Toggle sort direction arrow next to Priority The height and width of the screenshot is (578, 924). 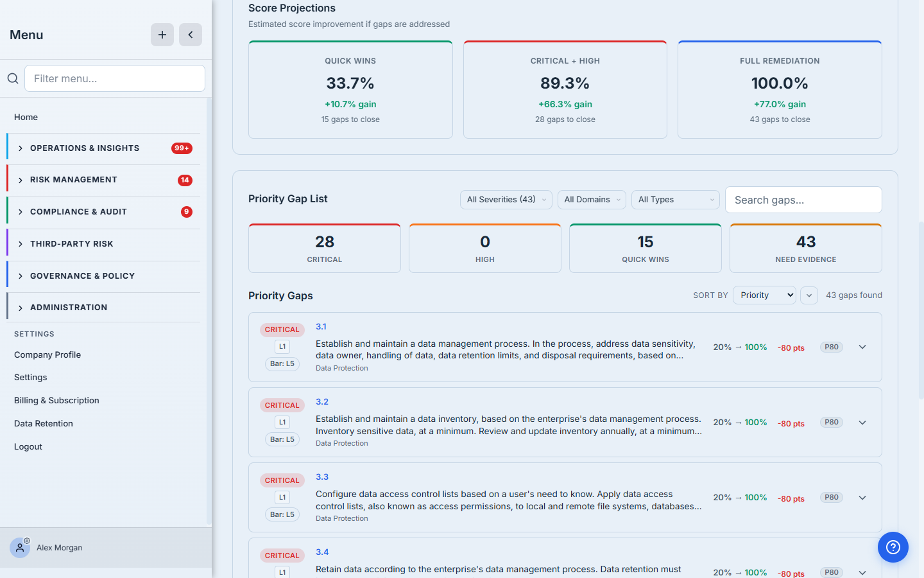(x=809, y=295)
